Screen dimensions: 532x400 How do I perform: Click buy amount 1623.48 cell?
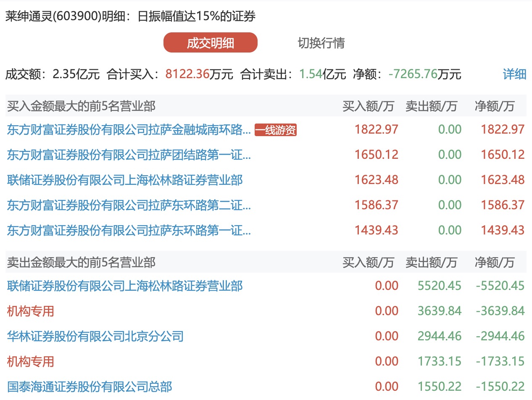click(377, 180)
